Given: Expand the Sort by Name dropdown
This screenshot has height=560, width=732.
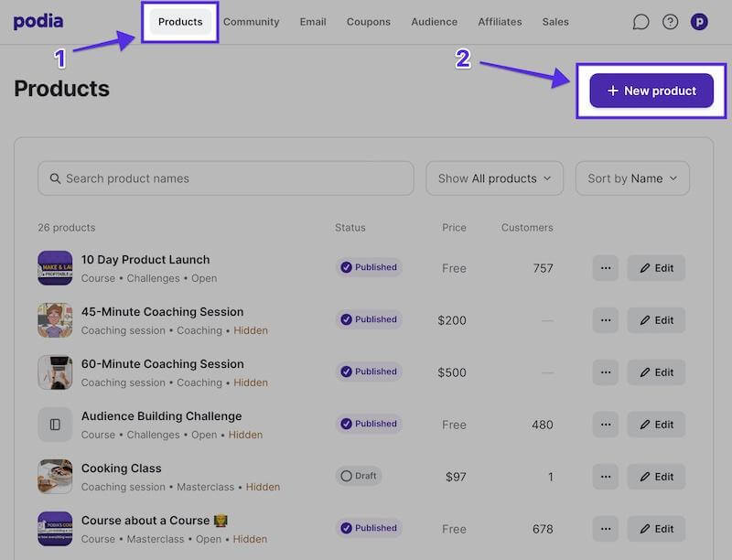Looking at the screenshot, I should click(x=632, y=178).
